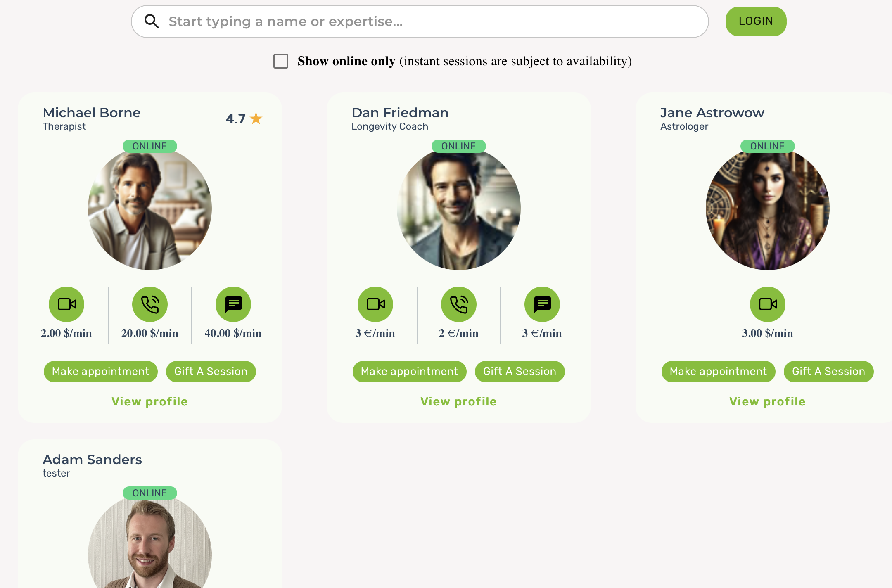This screenshot has width=892, height=588.
Task: Open chat message with Dan Friedman
Action: [x=542, y=304]
